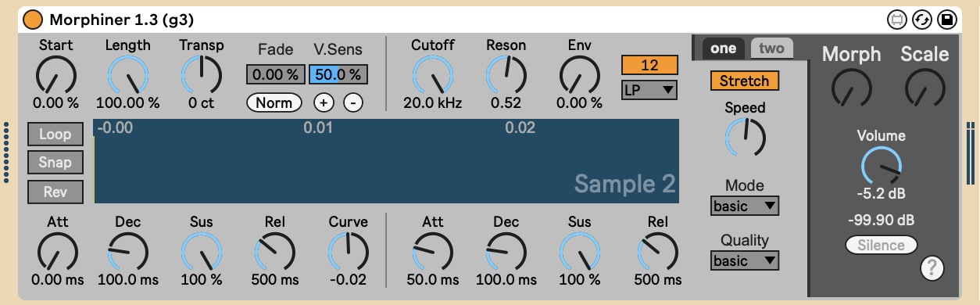Click the 0 ct transpose value

coord(201,102)
